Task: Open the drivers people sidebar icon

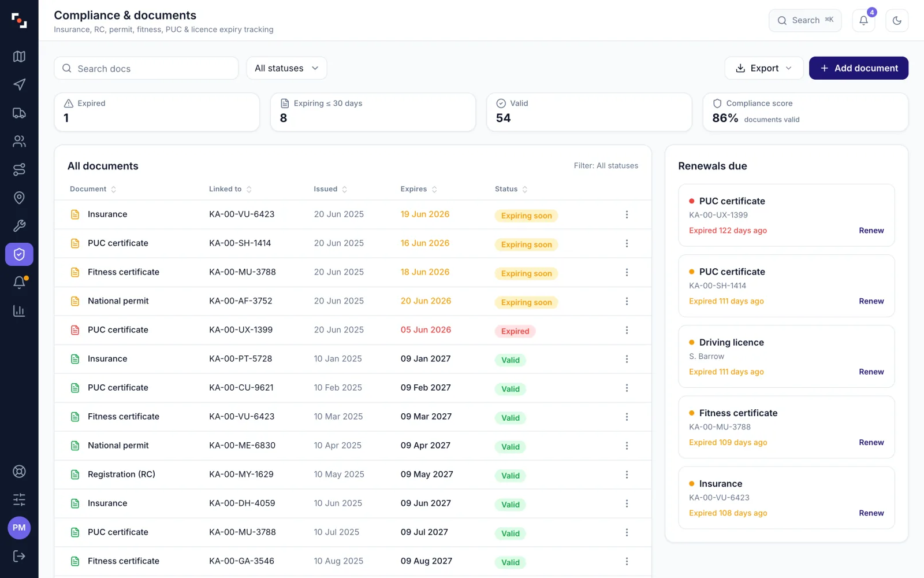Action: click(19, 141)
